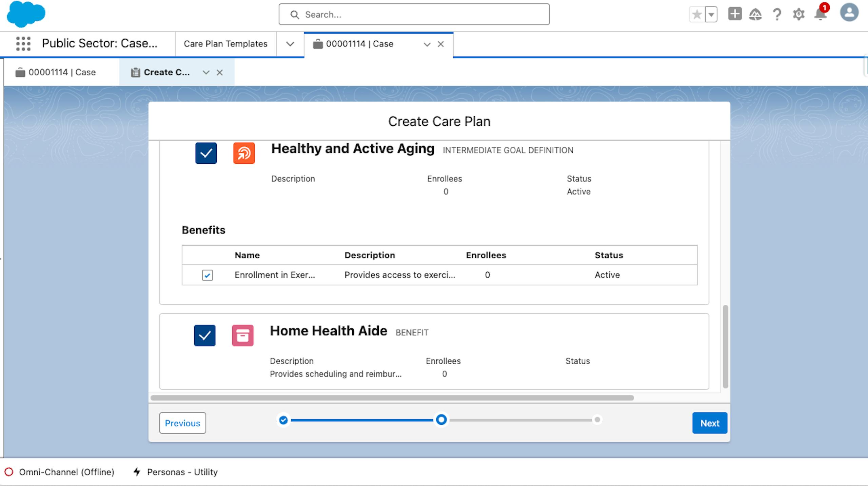Open the Trailhead guidance icon
This screenshot has width=868, height=486.
click(755, 14)
